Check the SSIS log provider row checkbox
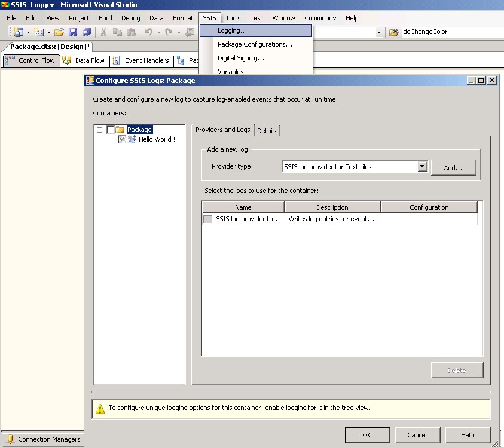Image resolution: width=504 pixels, height=447 pixels. 207,219
